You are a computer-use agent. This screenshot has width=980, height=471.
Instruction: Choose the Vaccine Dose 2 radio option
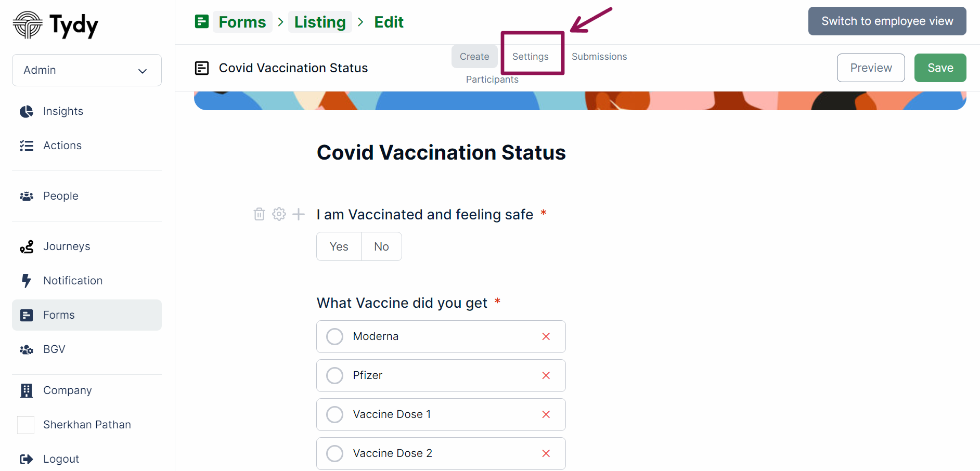point(334,453)
